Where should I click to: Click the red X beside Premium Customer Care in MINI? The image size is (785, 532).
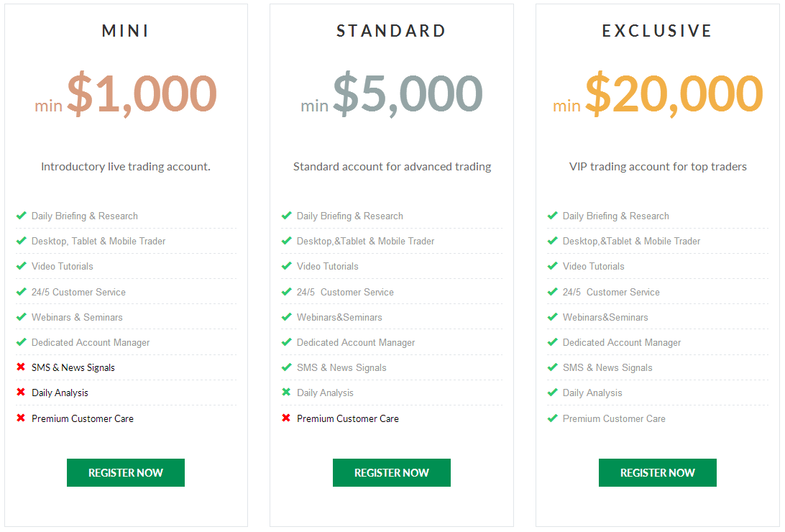pos(21,418)
